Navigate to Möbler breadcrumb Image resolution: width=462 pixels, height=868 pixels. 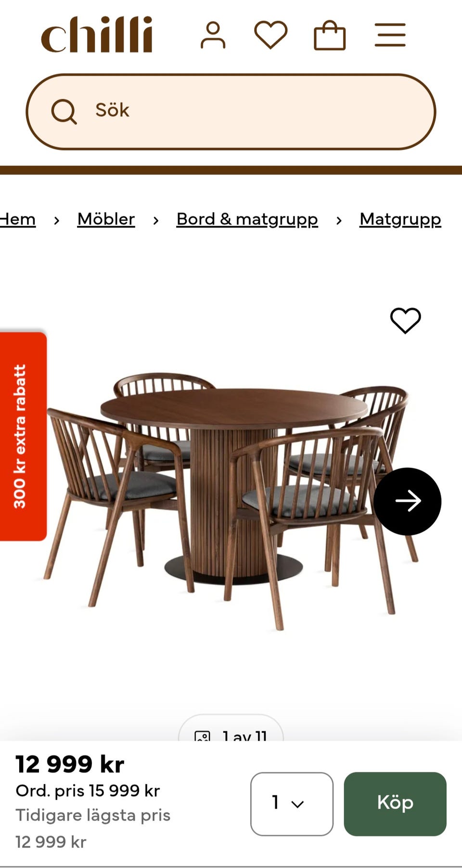[x=106, y=219]
